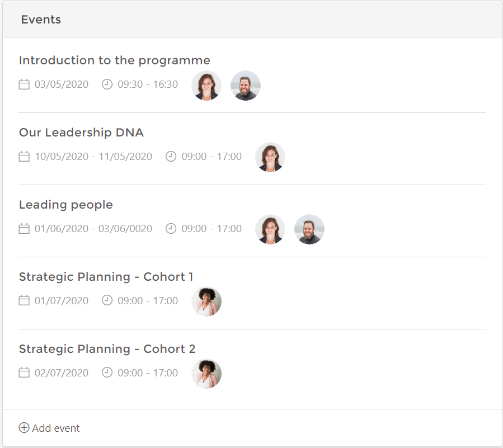Image resolution: width=503 pixels, height=448 pixels.
Task: Select bearded man avatar in Leading people event
Action: [x=309, y=229]
